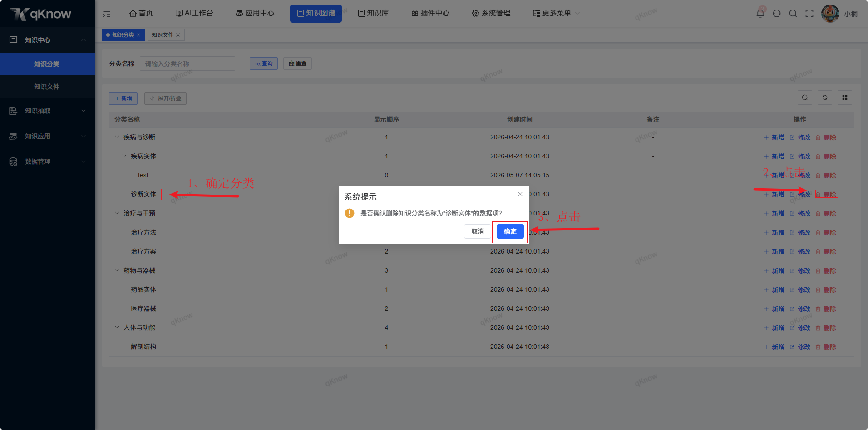Expand the 知识抽取 sidebar group
Image resolution: width=868 pixels, height=430 pixels.
pos(48,111)
